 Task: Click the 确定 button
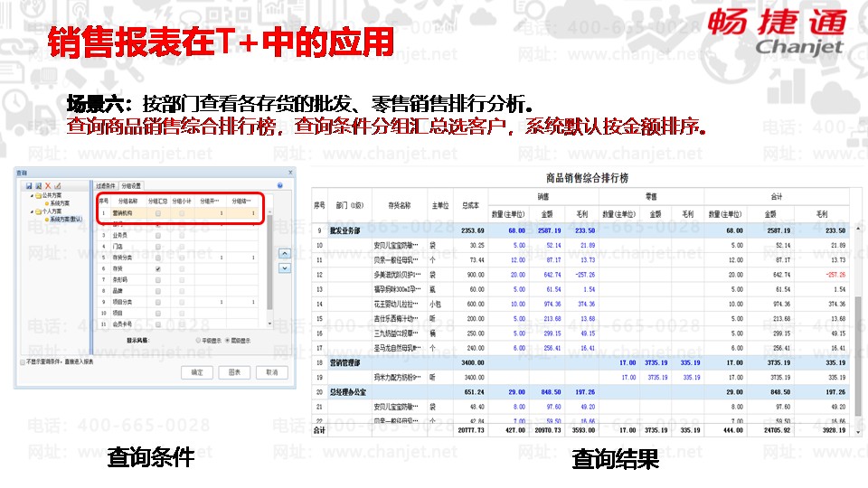[x=197, y=372]
